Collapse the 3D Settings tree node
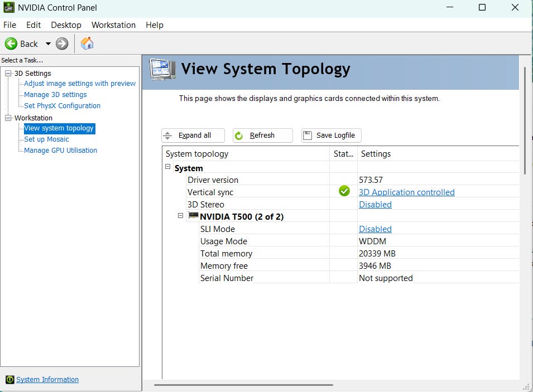 coord(8,74)
